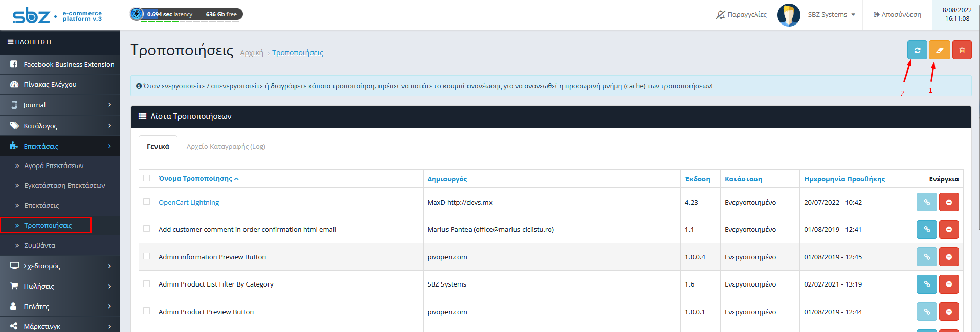Click the blue refresh modifications button
Screen dimensions: 980x332
tap(917, 50)
